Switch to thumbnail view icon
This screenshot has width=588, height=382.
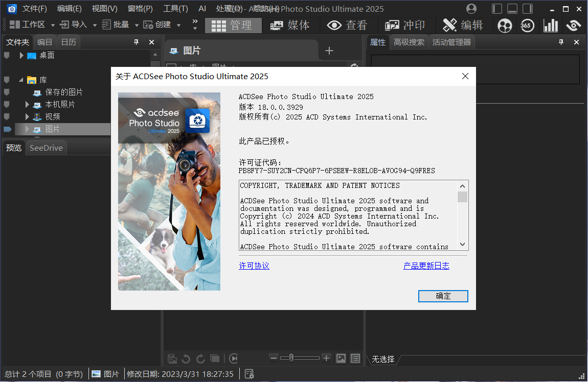341,359
